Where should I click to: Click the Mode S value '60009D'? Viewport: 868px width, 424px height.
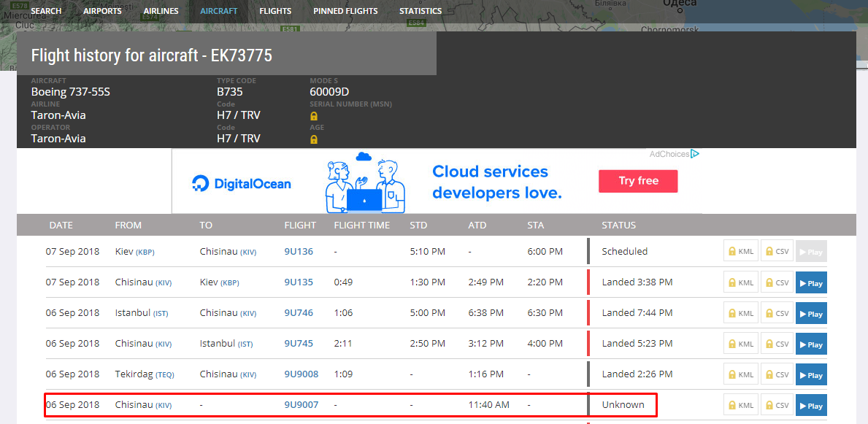click(329, 92)
